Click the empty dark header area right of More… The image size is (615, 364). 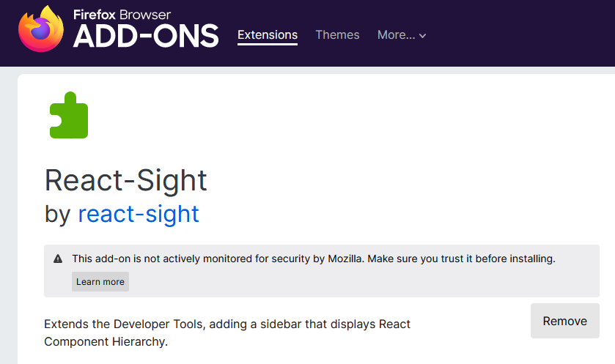click(520, 34)
